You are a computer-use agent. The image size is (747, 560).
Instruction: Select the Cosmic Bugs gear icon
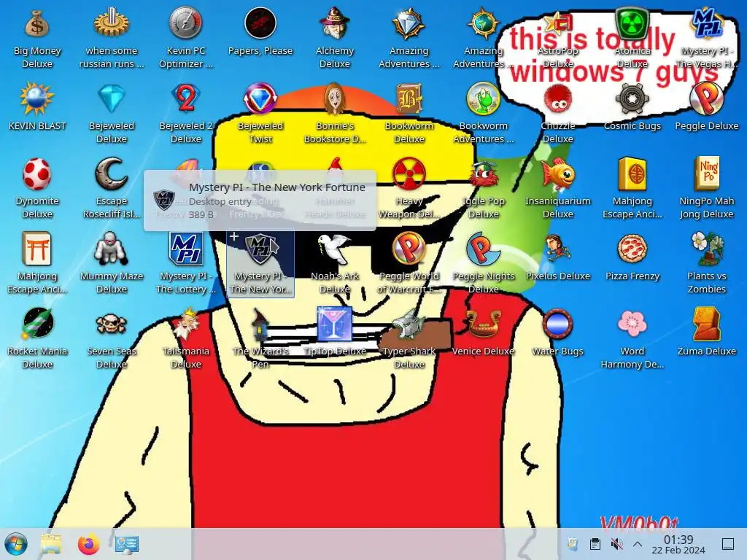632,98
